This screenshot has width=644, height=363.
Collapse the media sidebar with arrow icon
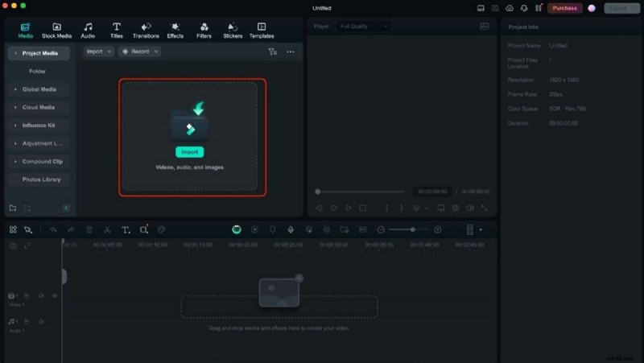coord(67,208)
